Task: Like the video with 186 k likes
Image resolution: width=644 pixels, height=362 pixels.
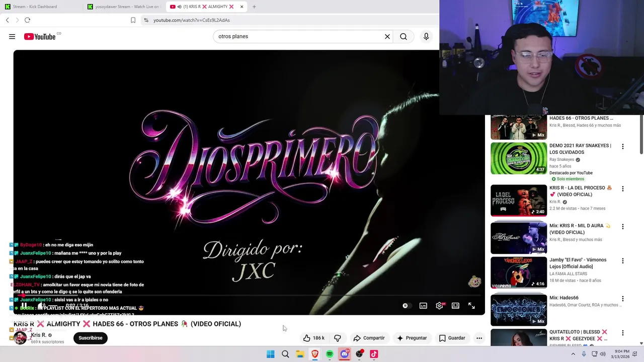Action: pyautogui.click(x=314, y=338)
